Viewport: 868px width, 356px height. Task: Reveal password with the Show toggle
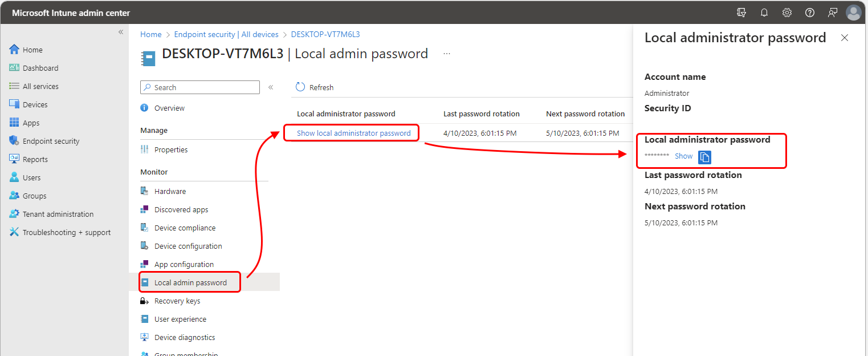(684, 156)
